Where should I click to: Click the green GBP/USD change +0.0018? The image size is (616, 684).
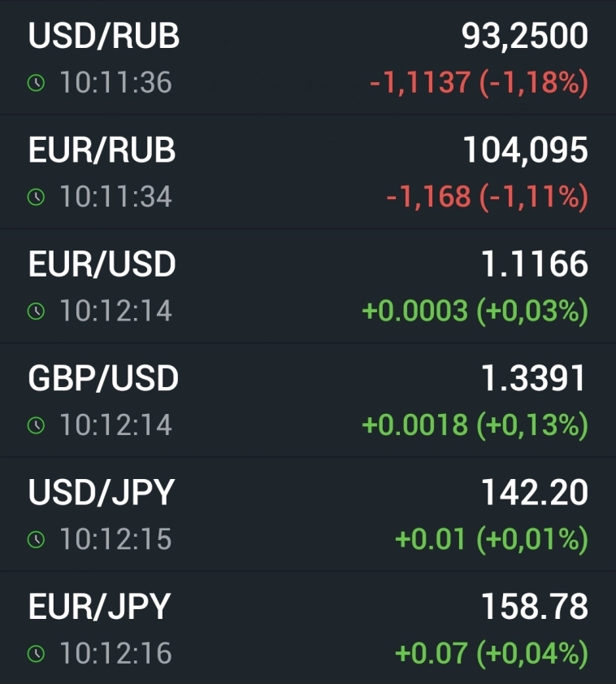414,425
